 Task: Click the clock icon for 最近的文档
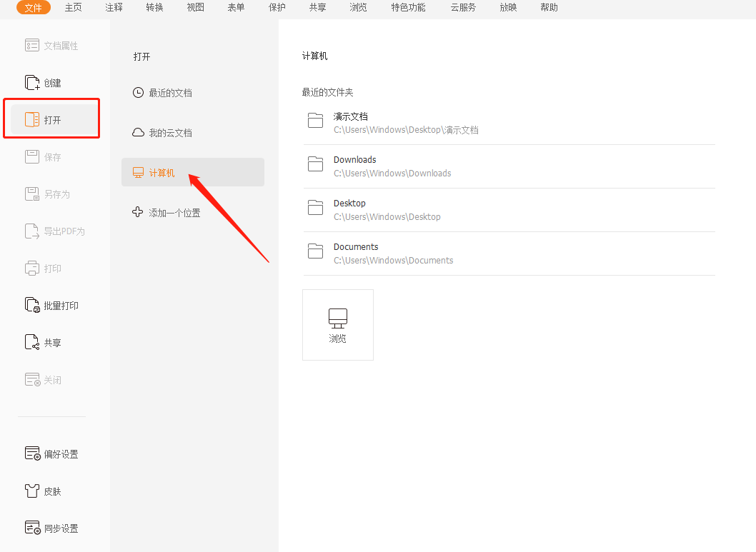pos(139,93)
